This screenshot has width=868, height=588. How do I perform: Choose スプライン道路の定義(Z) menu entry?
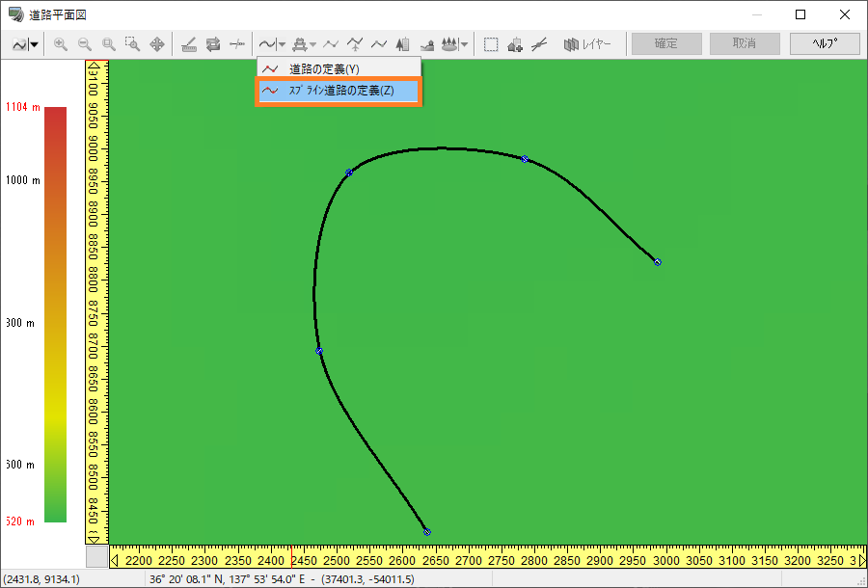pyautogui.click(x=339, y=91)
